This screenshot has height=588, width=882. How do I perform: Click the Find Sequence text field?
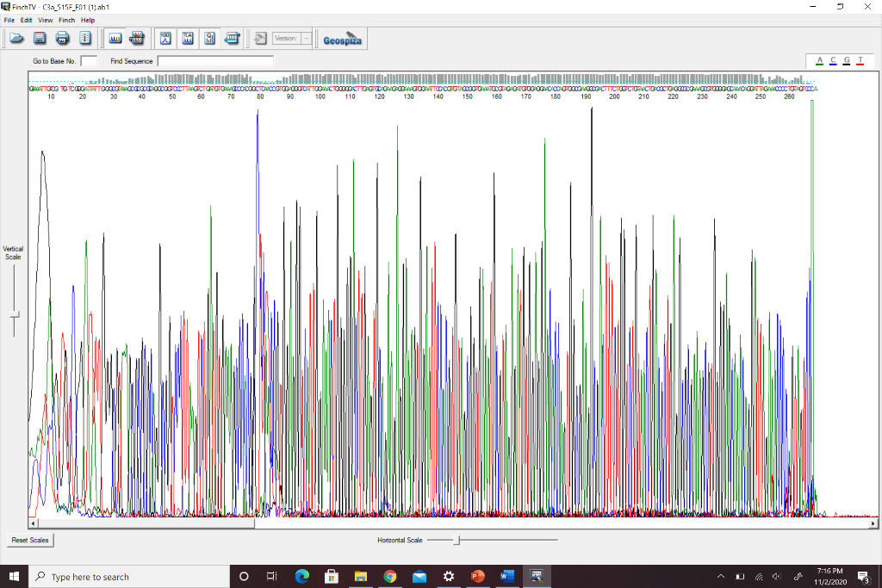[x=215, y=61]
